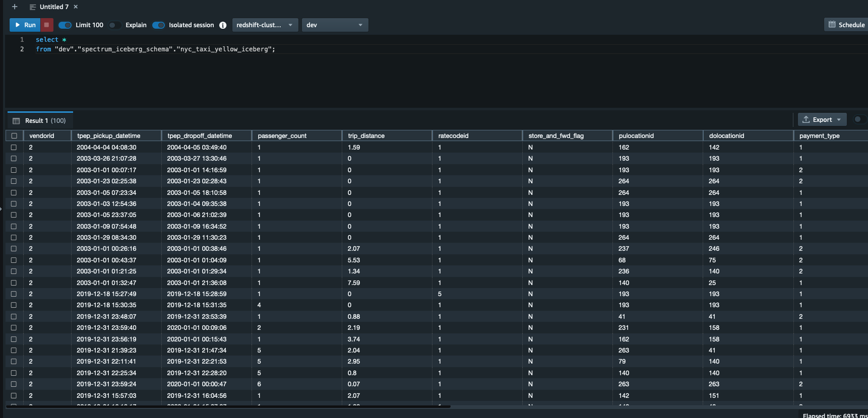Screen dimensions: 868x418
Task: Select the row checkbox for pickup 2003-03-26 21:07:28
Action: point(14,158)
